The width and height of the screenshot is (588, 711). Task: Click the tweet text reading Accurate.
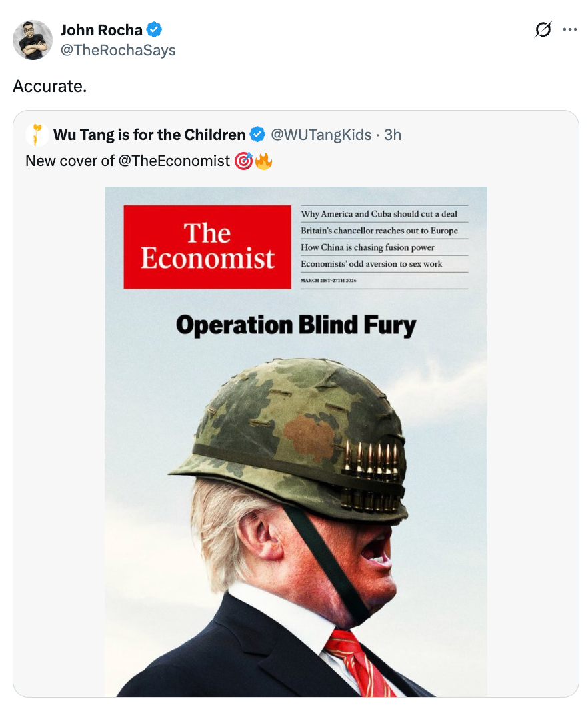click(x=50, y=85)
